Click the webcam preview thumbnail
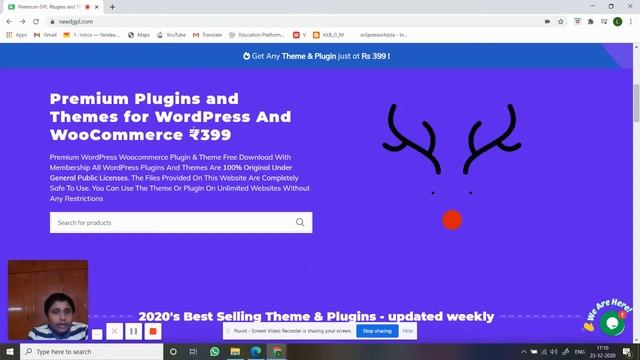 coord(48,300)
